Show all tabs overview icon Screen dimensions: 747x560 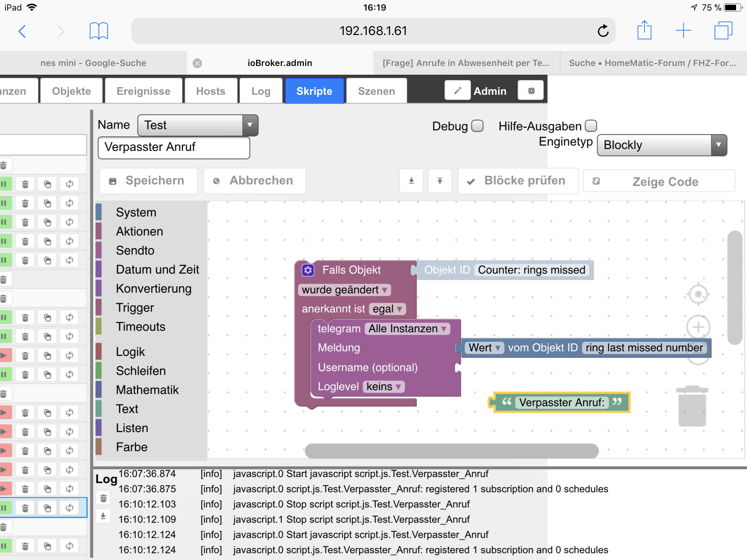(x=723, y=31)
